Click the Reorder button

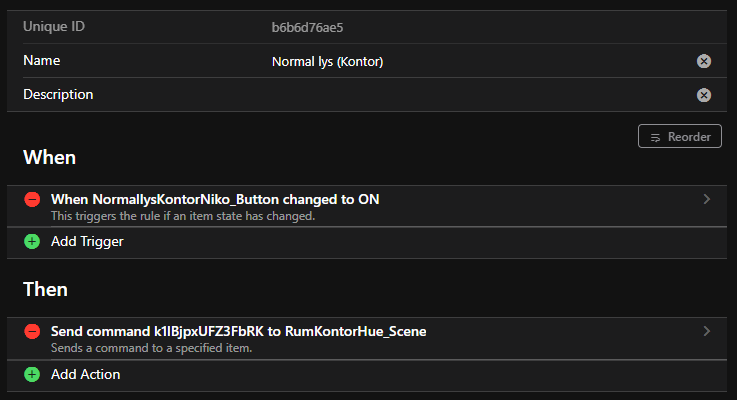point(679,136)
